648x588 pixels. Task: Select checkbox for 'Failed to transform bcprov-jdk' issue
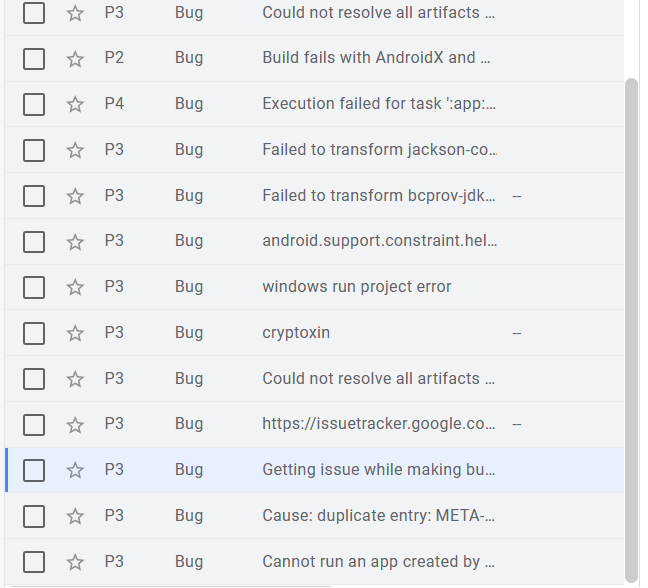point(34,196)
